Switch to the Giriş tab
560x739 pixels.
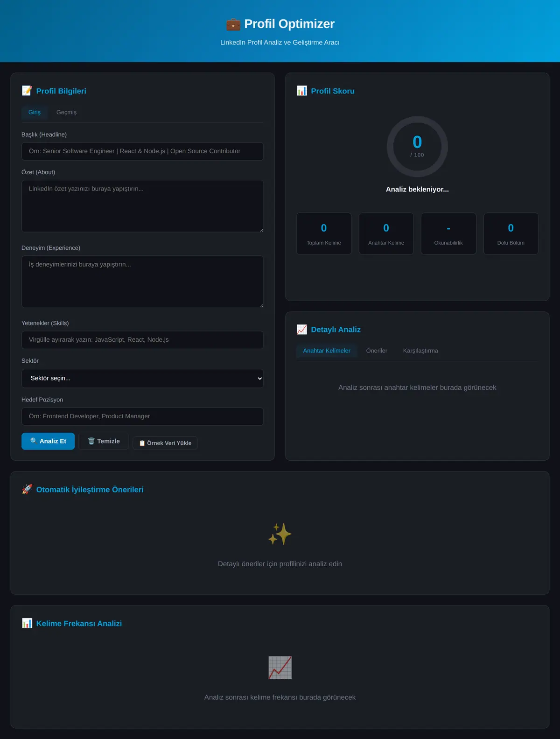click(x=35, y=112)
